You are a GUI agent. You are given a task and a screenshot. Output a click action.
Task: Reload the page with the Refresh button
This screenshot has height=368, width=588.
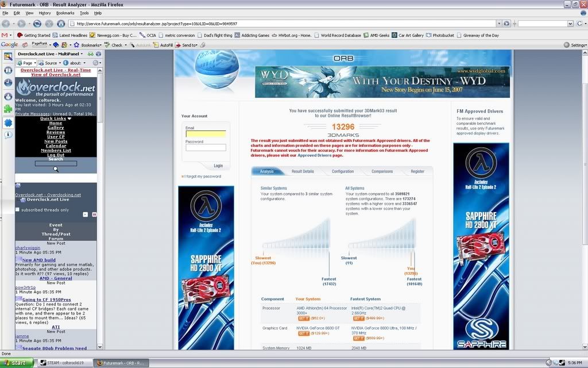pyautogui.click(x=37, y=23)
